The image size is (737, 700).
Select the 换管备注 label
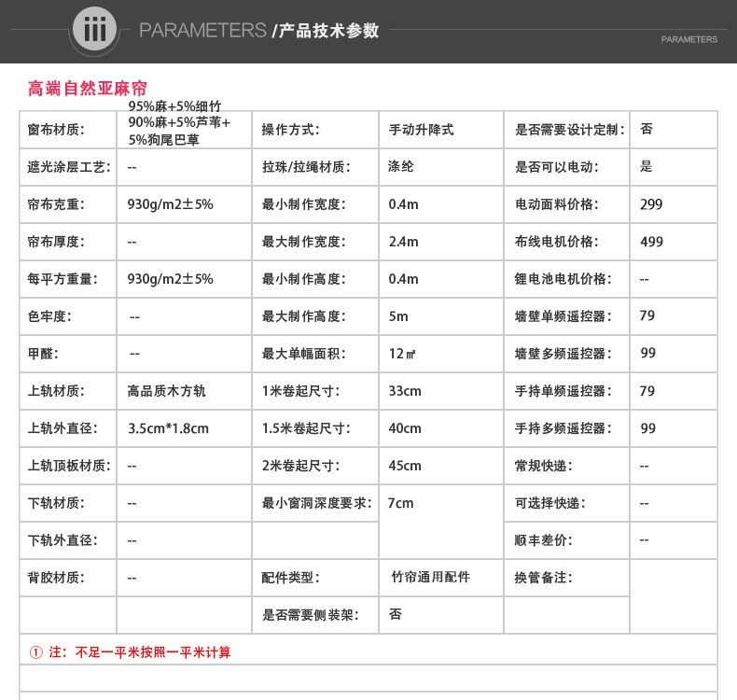point(544,578)
